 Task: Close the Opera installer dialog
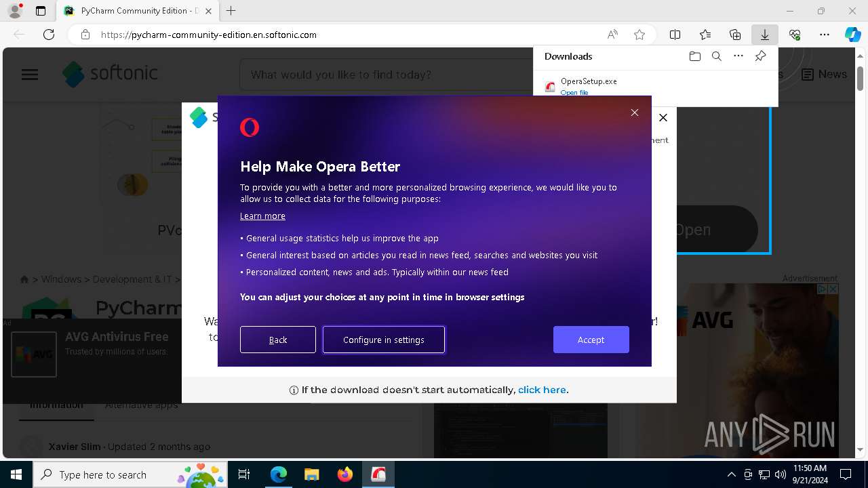(x=635, y=113)
